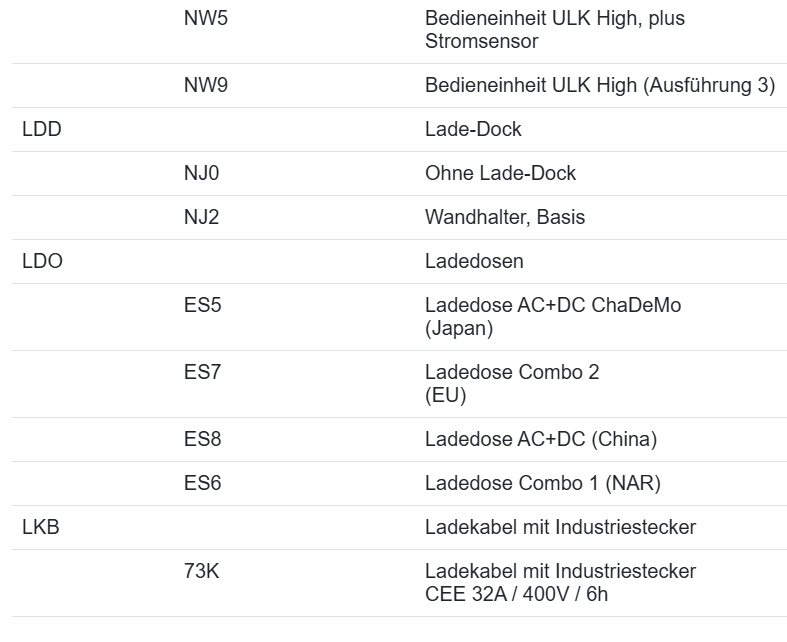Select the NW9 code cell
Screen dimensions: 787x642
tap(206, 86)
